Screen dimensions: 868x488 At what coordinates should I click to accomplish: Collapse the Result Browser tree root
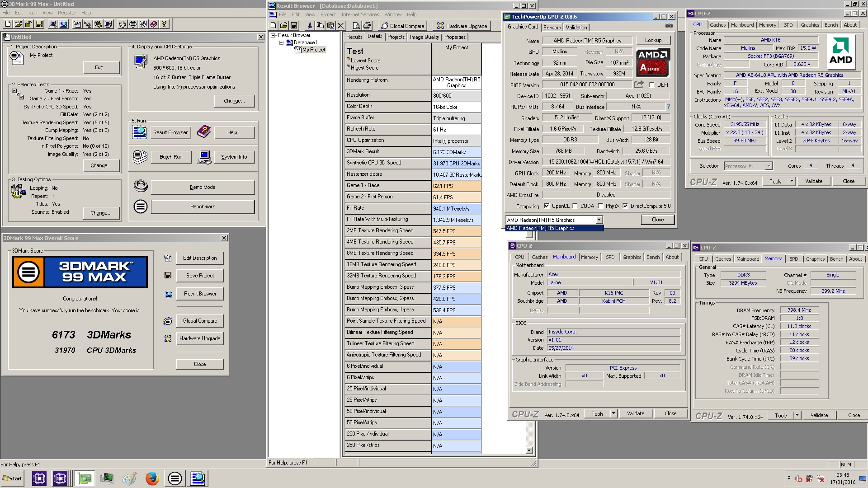tap(273, 35)
